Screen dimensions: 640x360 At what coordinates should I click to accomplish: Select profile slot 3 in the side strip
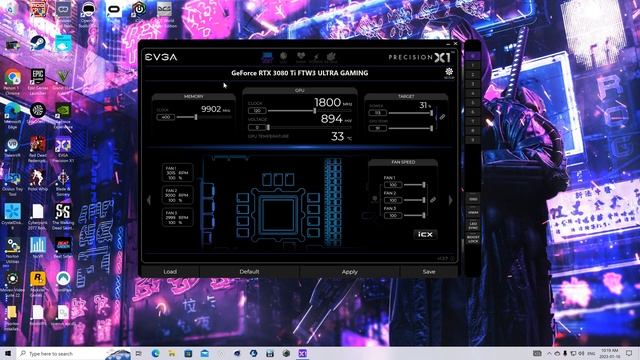pos(473,84)
